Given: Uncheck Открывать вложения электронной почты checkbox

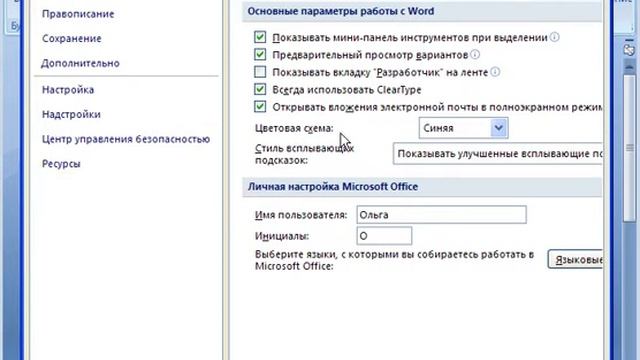Looking at the screenshot, I should pyautogui.click(x=260, y=107).
